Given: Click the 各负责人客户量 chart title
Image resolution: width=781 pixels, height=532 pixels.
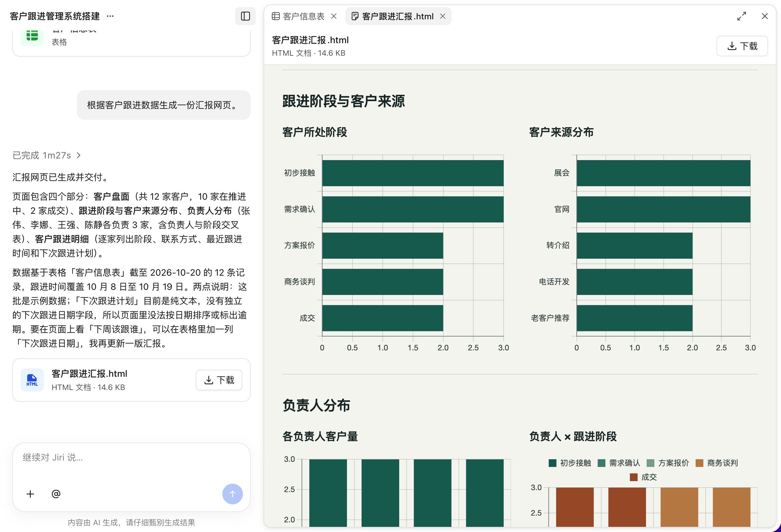Looking at the screenshot, I should [x=320, y=436].
